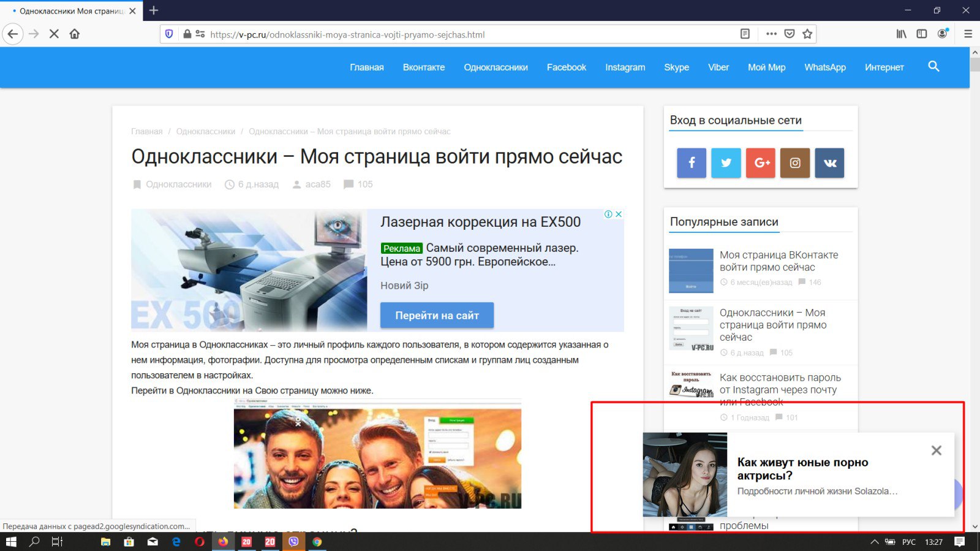
Task: Launch Opera from the taskbar
Action: click(200, 542)
